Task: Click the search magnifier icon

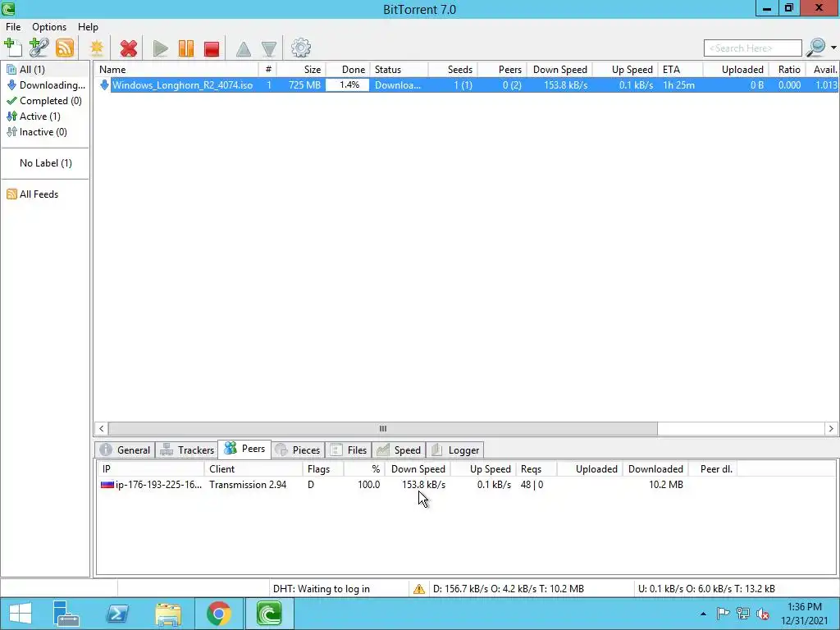Action: (816, 48)
